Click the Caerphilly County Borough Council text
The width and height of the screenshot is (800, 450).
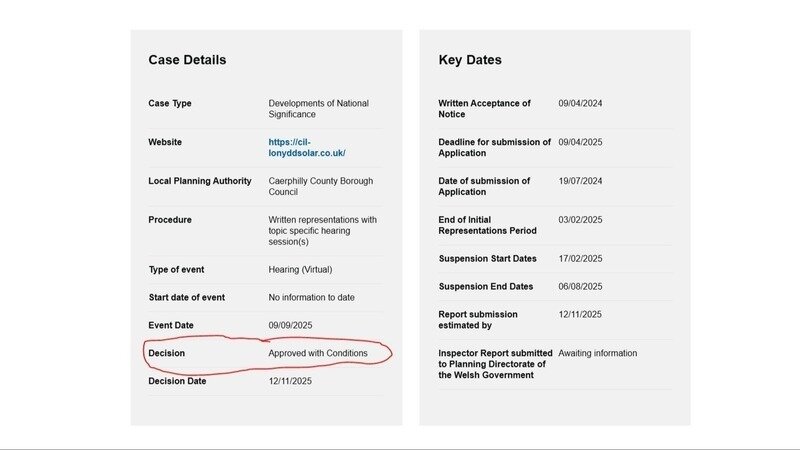point(321,186)
